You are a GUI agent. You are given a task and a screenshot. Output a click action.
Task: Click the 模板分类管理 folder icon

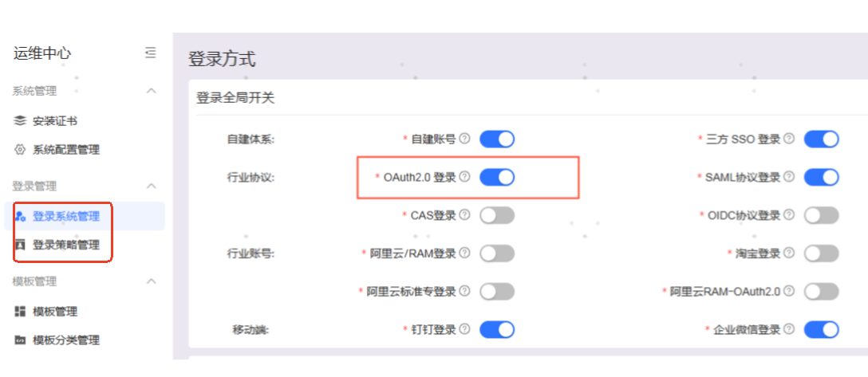coord(21,340)
